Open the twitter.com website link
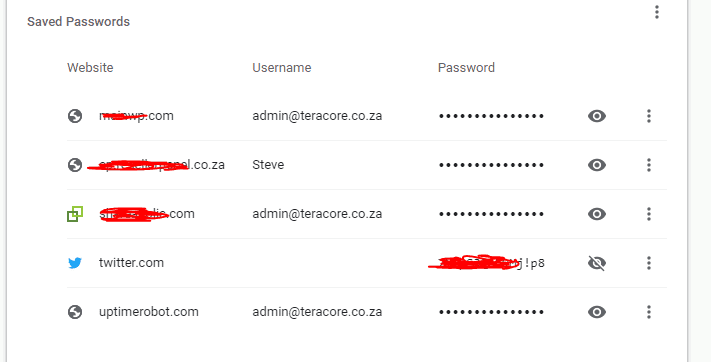Viewport: 711px width, 362px height. 131,263
